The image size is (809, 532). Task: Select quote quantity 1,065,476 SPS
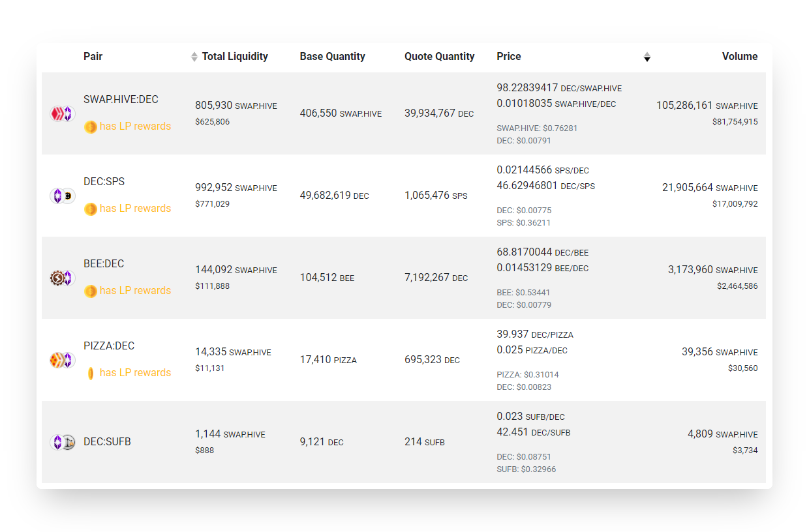436,196
